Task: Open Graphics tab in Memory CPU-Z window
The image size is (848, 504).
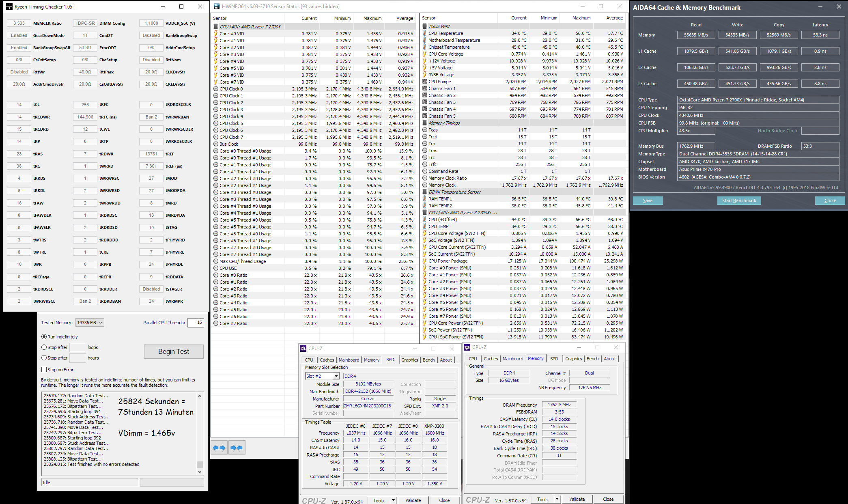Action: click(573, 359)
